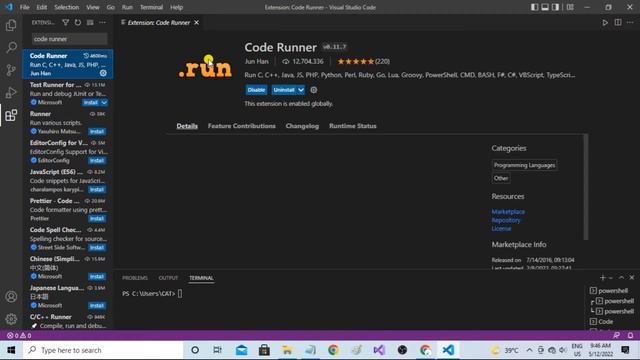Open Mail app from the taskbar
The width and height of the screenshot is (640, 360).
point(241,350)
